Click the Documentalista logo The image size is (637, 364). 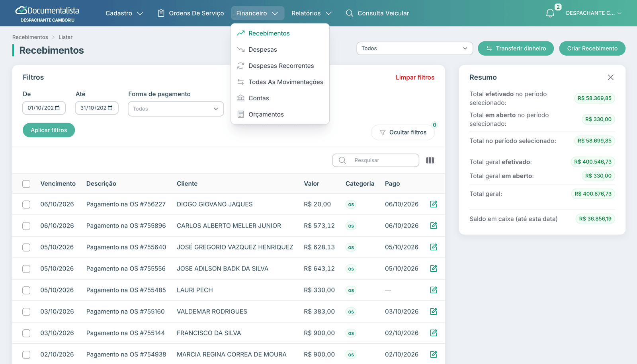point(47,14)
